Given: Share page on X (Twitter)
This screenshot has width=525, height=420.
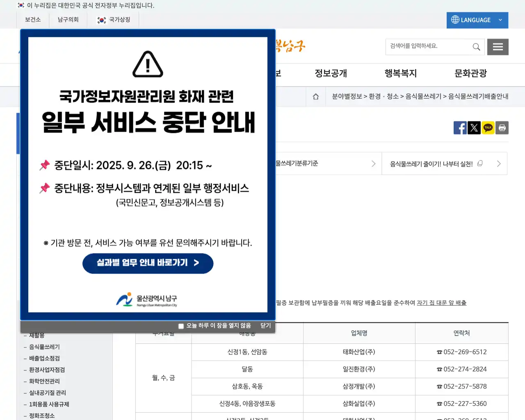Looking at the screenshot, I should tap(474, 128).
